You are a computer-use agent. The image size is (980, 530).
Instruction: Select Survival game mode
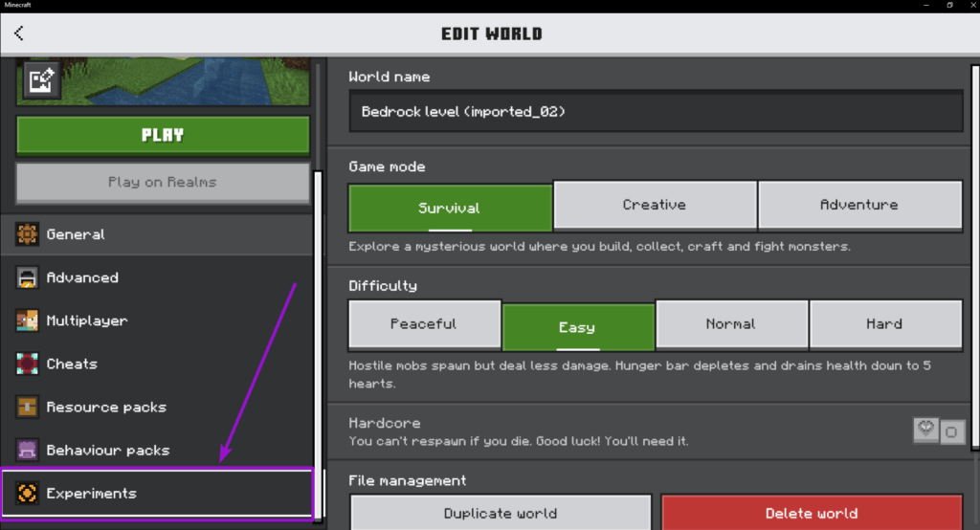pos(450,208)
